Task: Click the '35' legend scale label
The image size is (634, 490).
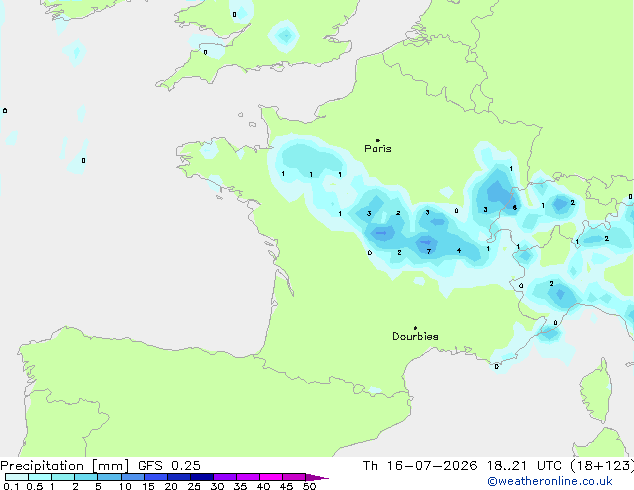Action: click(x=240, y=486)
